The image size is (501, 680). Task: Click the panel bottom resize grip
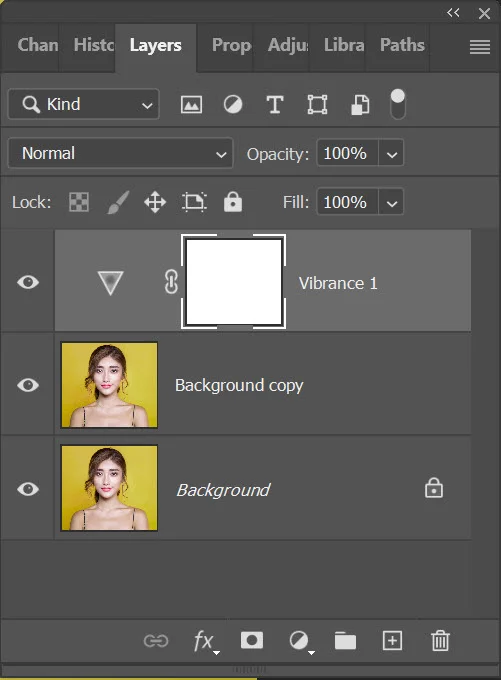[x=249, y=669]
